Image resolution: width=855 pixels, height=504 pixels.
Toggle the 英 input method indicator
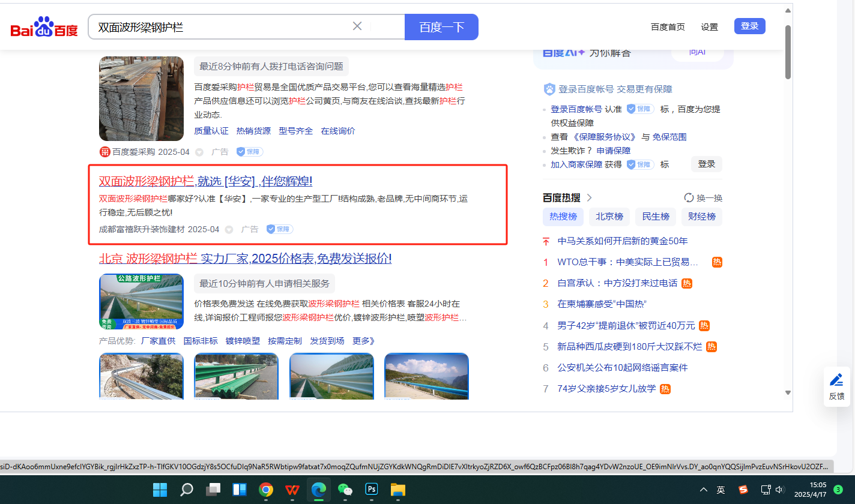point(721,490)
